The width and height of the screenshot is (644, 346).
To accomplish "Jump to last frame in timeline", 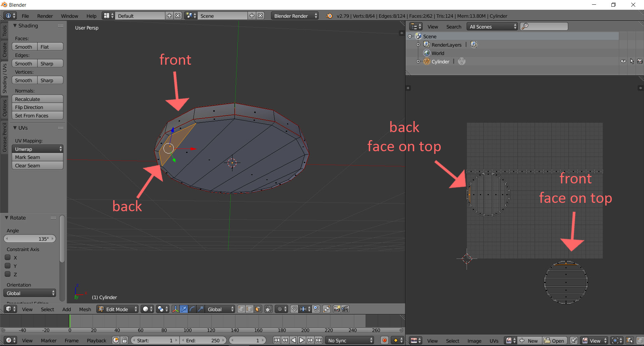I will point(319,340).
